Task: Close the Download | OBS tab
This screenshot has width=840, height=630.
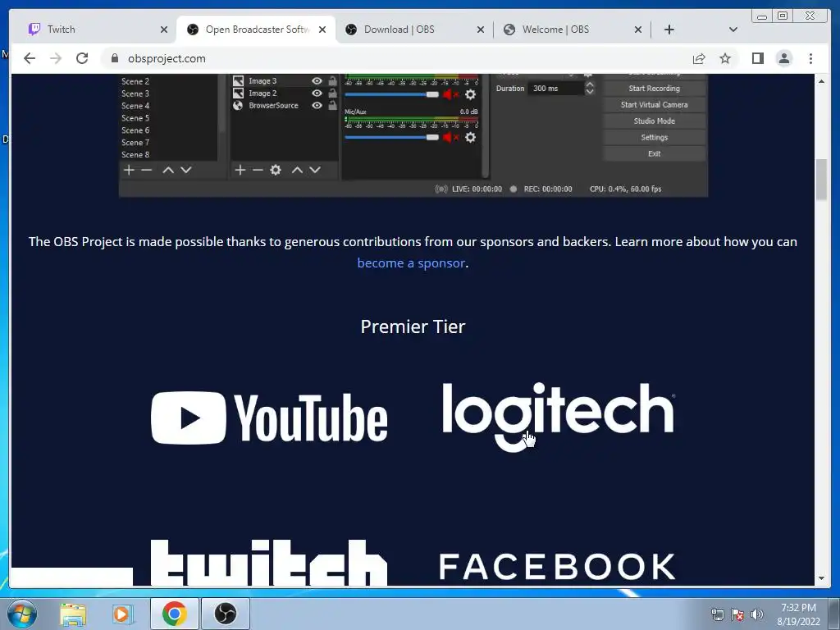Action: (481, 30)
